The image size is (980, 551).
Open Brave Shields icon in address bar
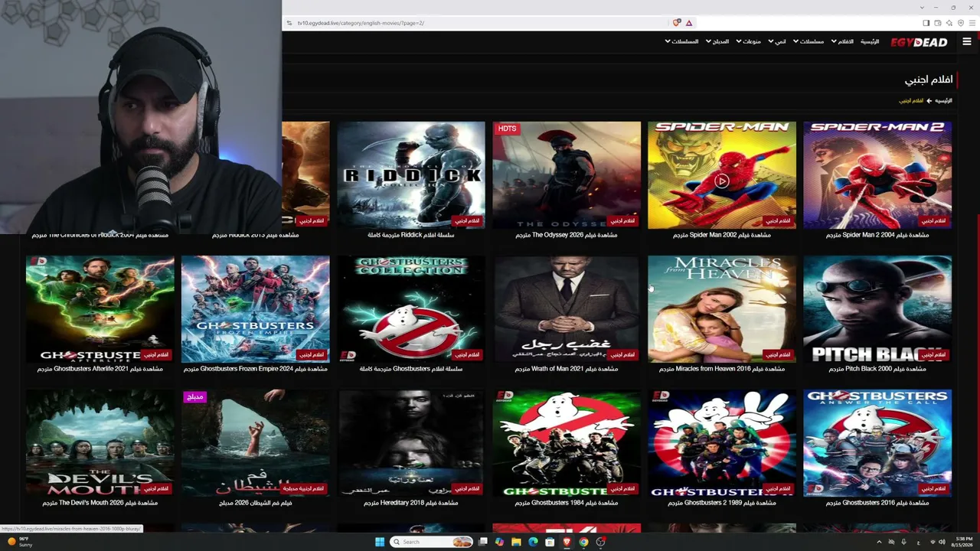[677, 23]
